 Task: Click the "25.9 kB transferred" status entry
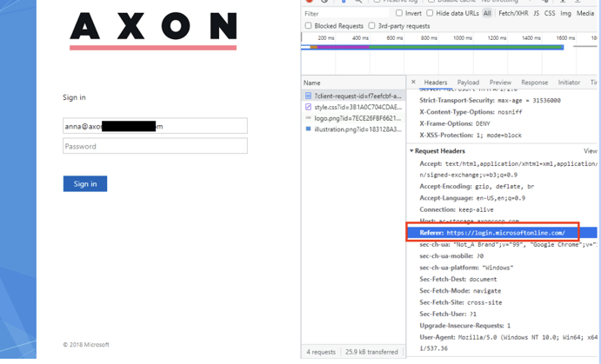point(371,352)
